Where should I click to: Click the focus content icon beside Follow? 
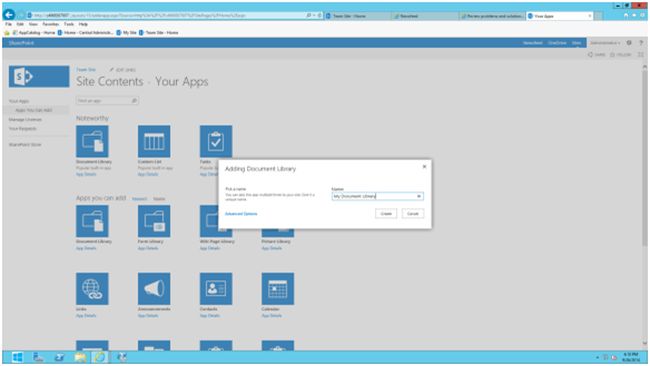[x=641, y=55]
